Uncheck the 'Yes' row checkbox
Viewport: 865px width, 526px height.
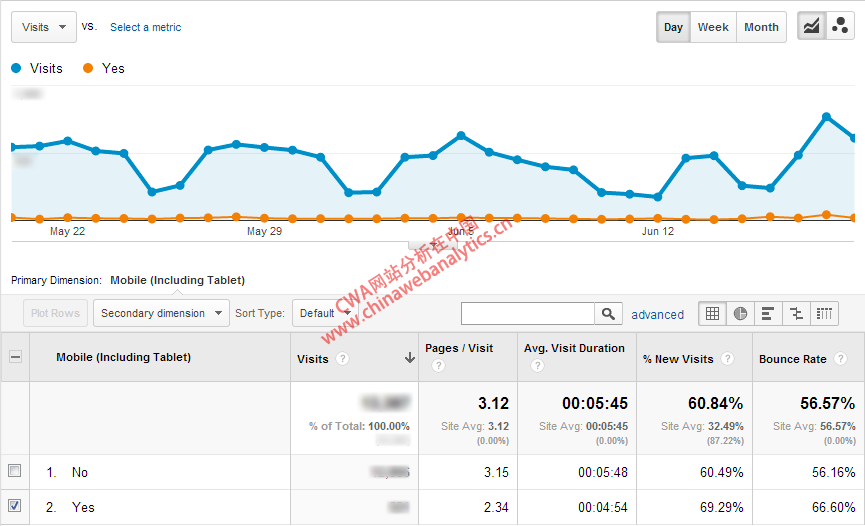pyautogui.click(x=14, y=507)
